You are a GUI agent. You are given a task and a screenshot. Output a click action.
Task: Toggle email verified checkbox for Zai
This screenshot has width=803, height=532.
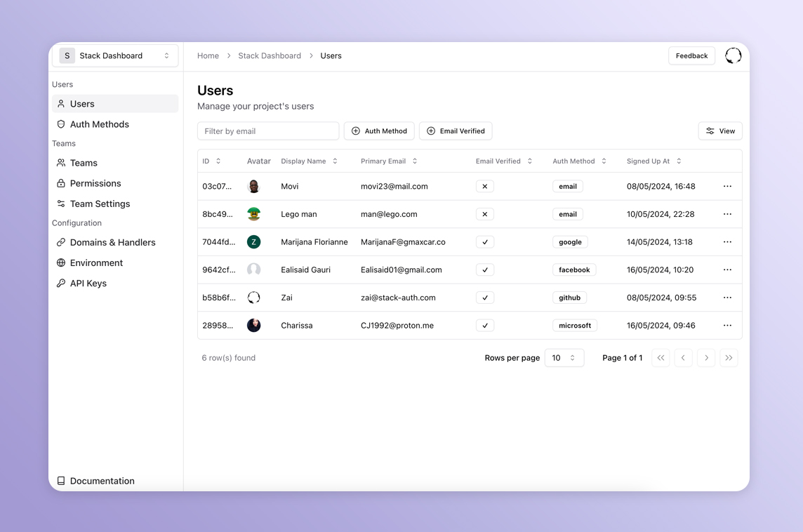[x=485, y=298]
